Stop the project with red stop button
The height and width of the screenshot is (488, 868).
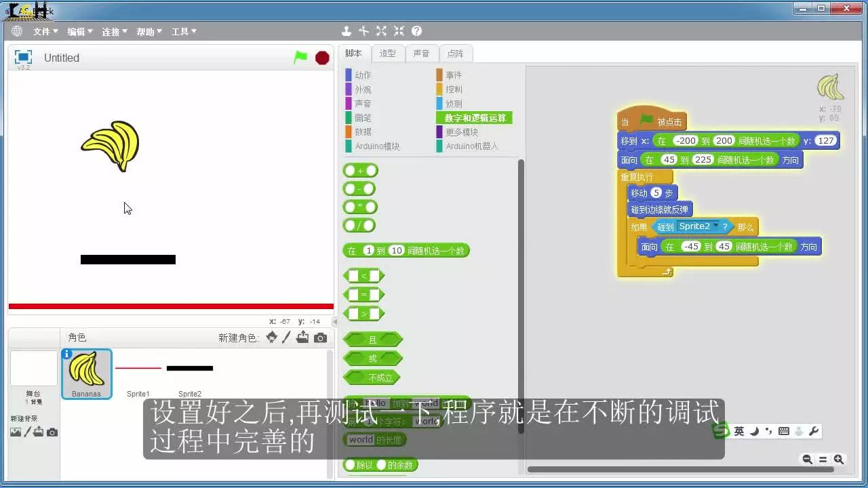coord(322,58)
